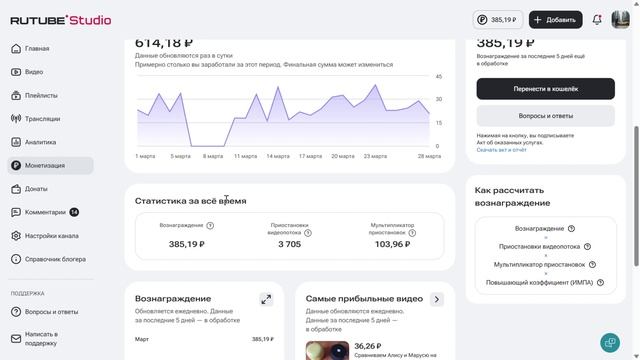The height and width of the screenshot is (360, 640).
Task: Click the envelope icon for Написать в поддержку
Action: point(16,339)
